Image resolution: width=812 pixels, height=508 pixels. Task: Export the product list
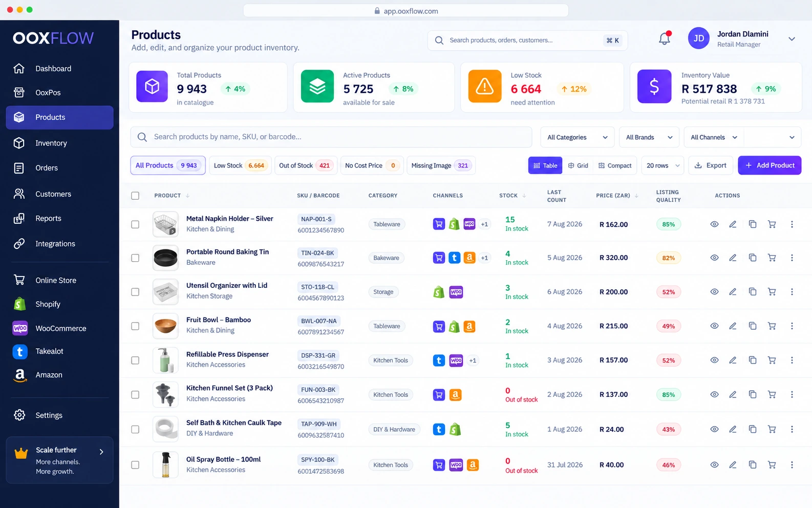710,165
